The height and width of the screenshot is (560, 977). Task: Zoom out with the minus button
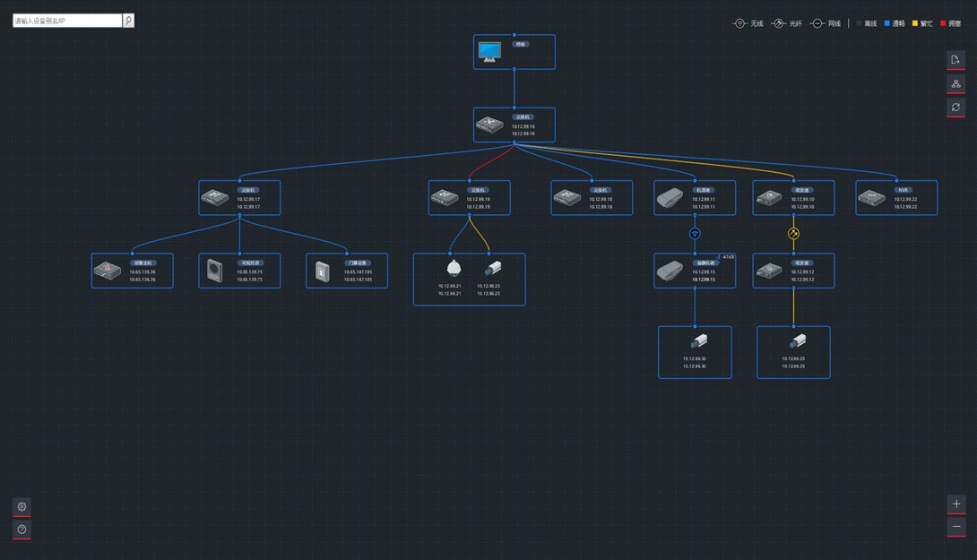956,528
